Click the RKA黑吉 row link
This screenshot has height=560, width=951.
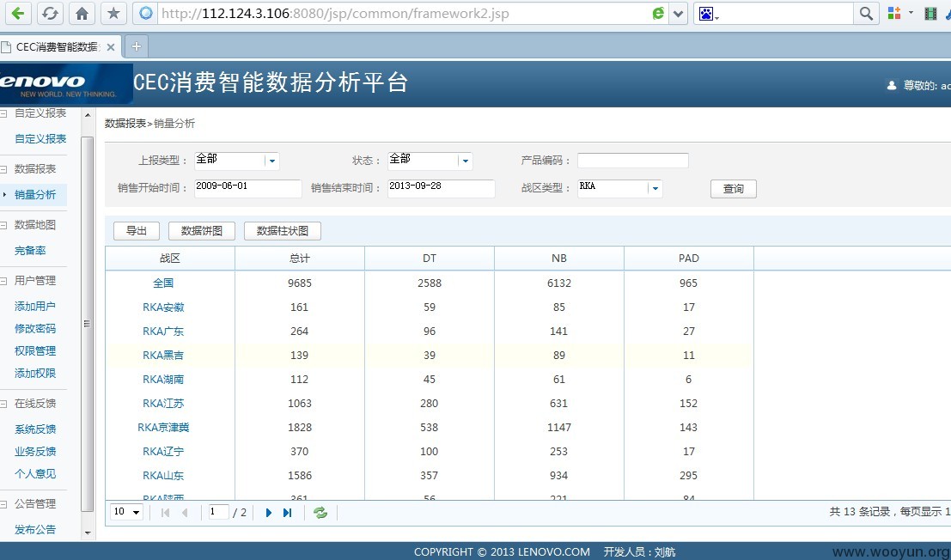(163, 355)
